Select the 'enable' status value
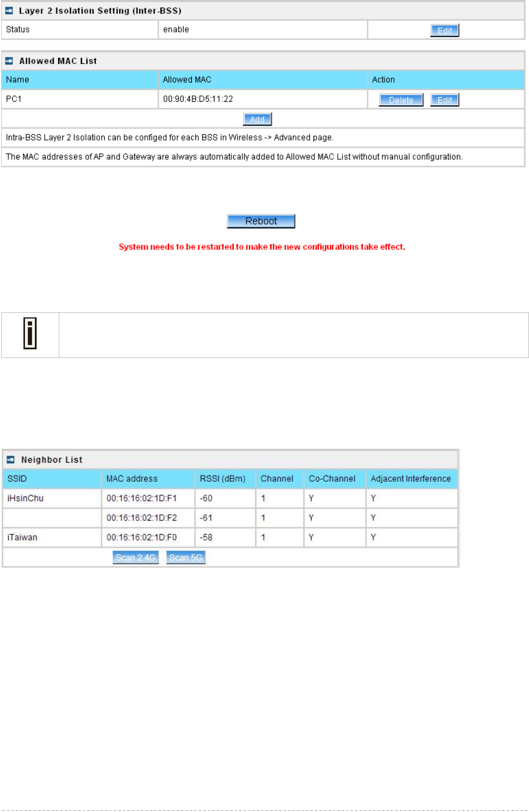This screenshot has height=812, width=529. (x=176, y=30)
